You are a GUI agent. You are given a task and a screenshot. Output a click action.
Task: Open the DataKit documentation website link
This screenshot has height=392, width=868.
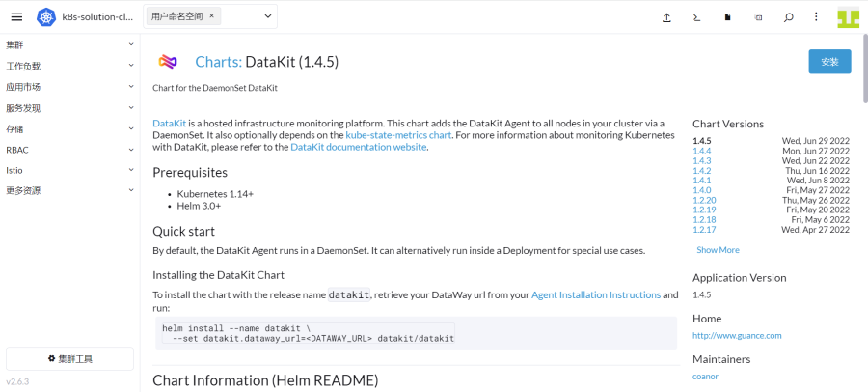tap(359, 147)
